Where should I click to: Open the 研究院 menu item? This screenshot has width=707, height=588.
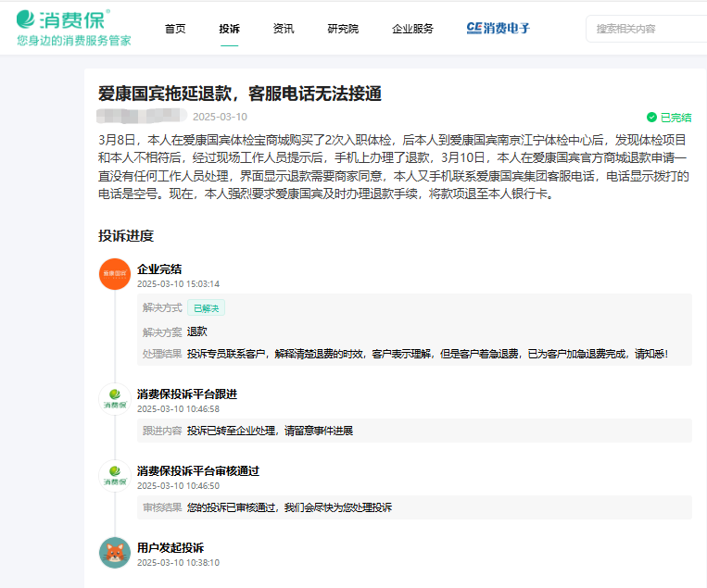point(343,29)
